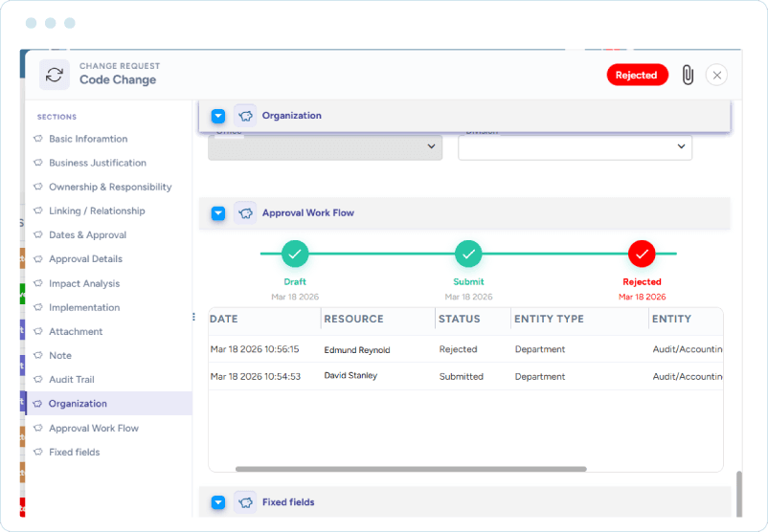This screenshot has height=532, width=768.
Task: Sort by the STATUS column header
Action: click(x=459, y=319)
